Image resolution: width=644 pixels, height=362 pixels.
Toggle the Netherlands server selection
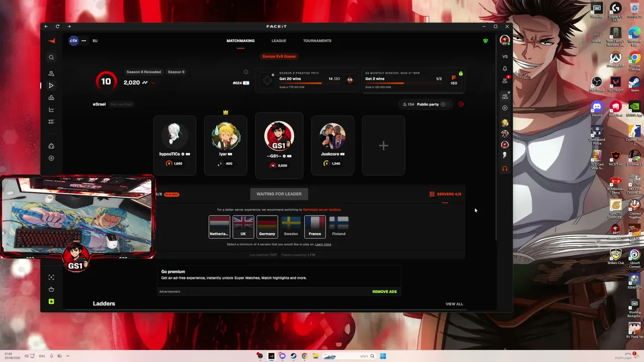coord(219,226)
